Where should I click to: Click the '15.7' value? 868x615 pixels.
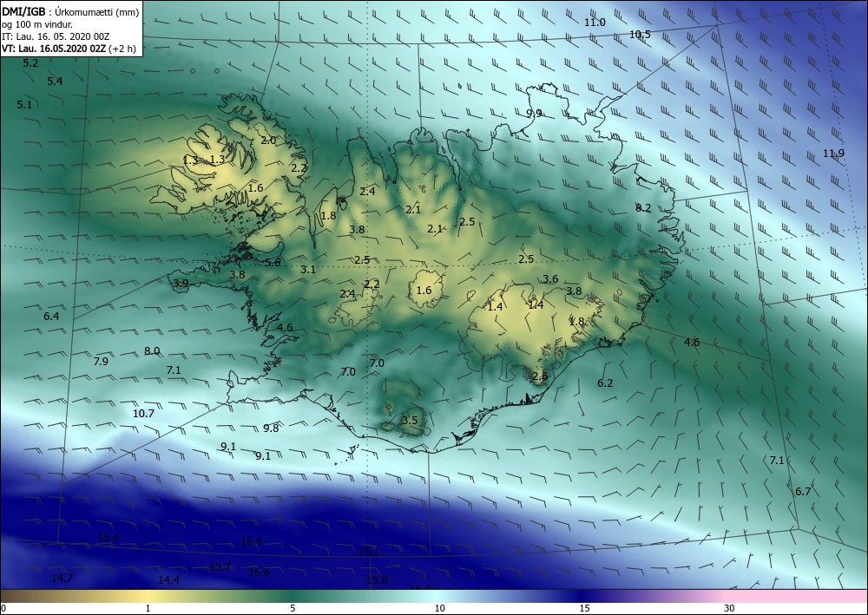click(x=220, y=567)
